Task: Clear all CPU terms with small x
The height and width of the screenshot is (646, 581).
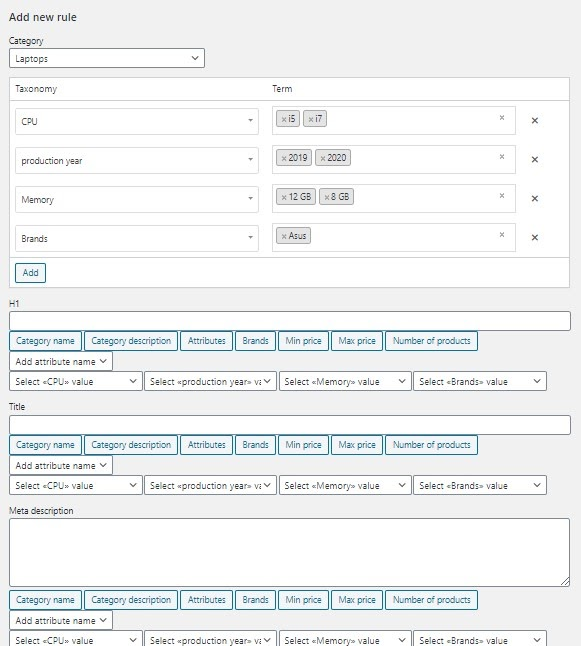Action: 502,118
